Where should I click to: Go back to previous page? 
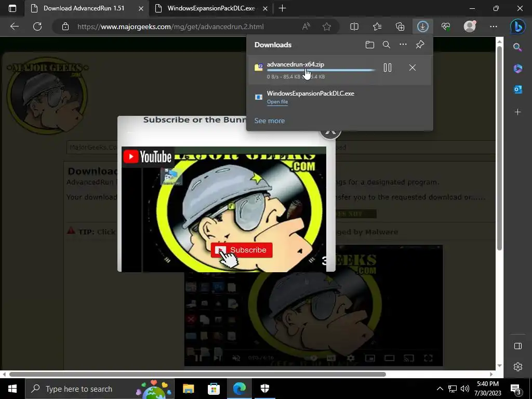point(14,26)
